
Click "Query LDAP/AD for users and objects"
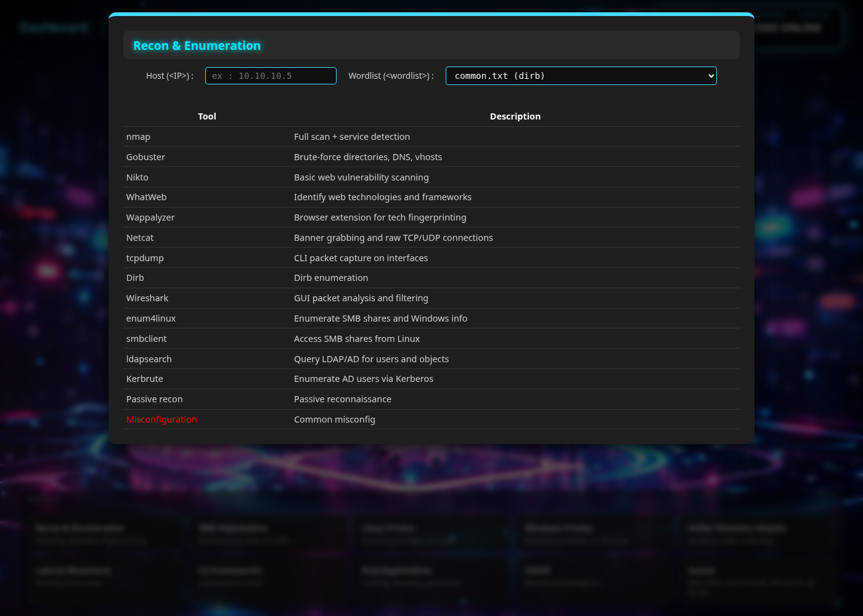pyautogui.click(x=372, y=359)
